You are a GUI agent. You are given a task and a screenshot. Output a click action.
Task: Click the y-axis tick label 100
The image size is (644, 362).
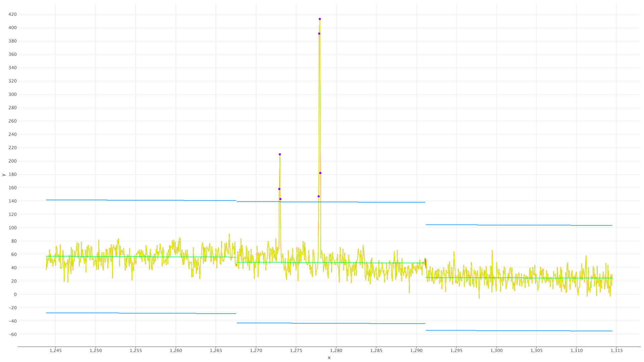13,228
